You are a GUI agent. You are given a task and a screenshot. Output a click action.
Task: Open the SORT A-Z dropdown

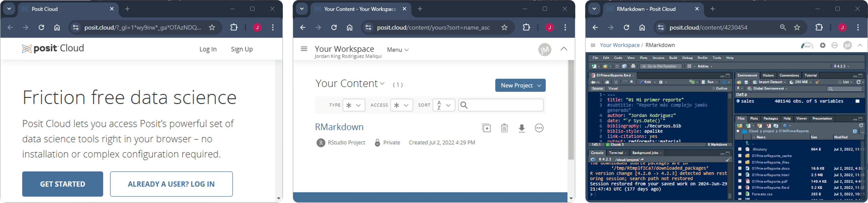pyautogui.click(x=444, y=105)
